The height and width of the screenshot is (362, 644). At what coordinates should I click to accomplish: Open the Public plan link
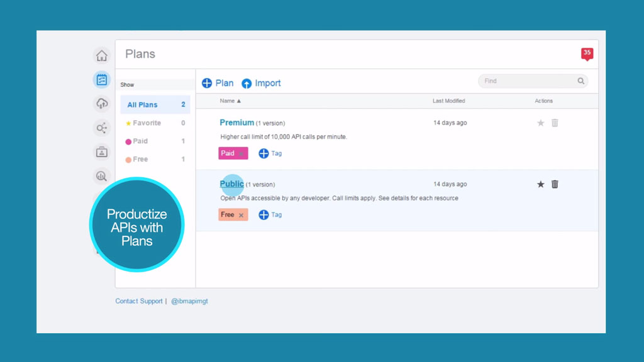(x=231, y=184)
